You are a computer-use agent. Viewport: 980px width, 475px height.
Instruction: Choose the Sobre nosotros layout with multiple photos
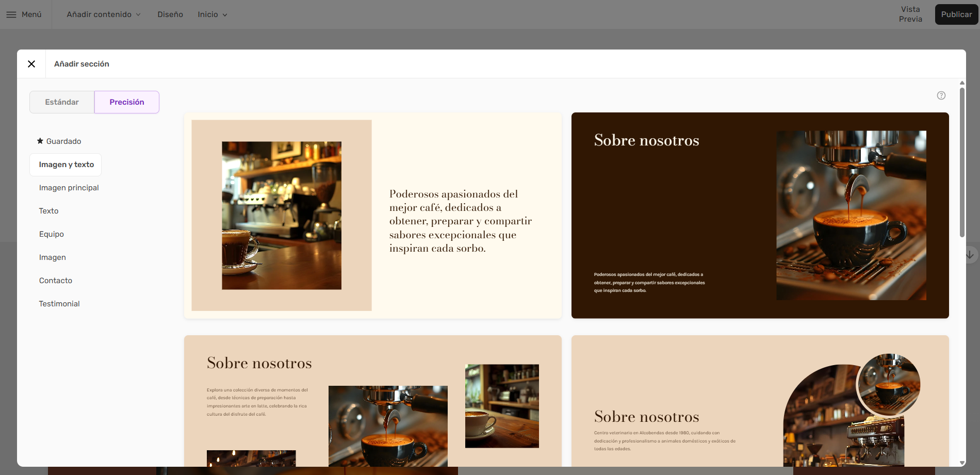coord(373,401)
